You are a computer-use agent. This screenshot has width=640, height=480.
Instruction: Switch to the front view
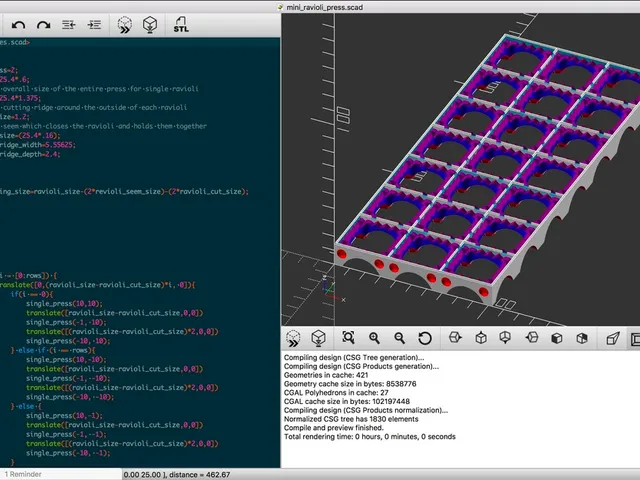click(557, 338)
